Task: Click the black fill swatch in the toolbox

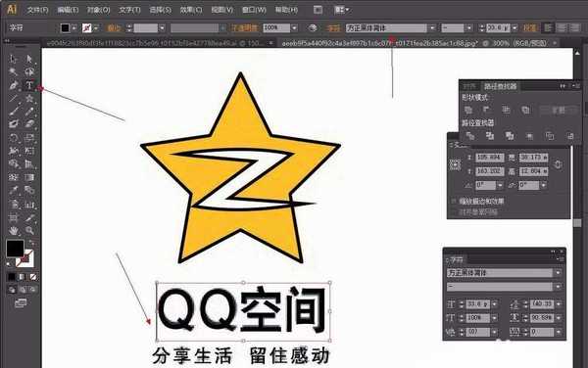Action: click(15, 249)
